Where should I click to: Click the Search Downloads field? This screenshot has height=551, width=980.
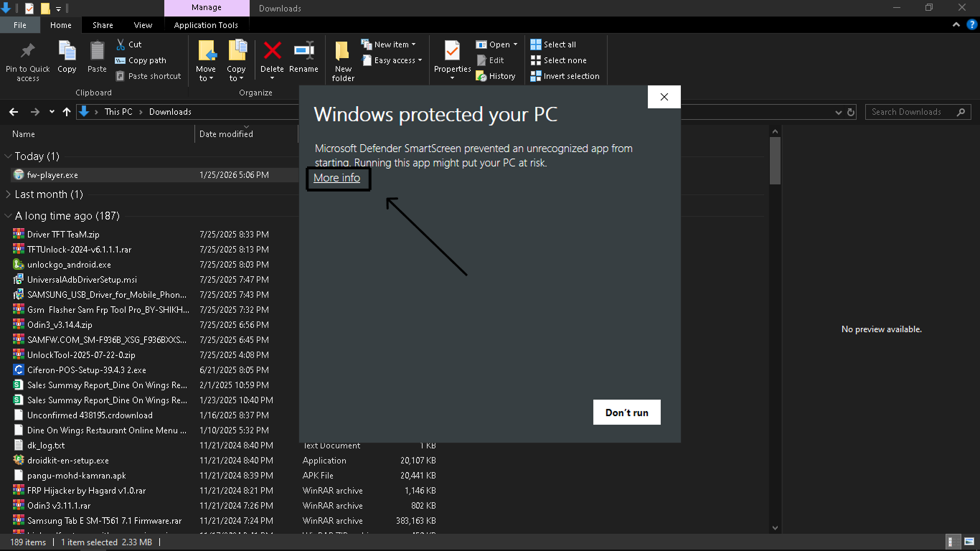point(918,112)
